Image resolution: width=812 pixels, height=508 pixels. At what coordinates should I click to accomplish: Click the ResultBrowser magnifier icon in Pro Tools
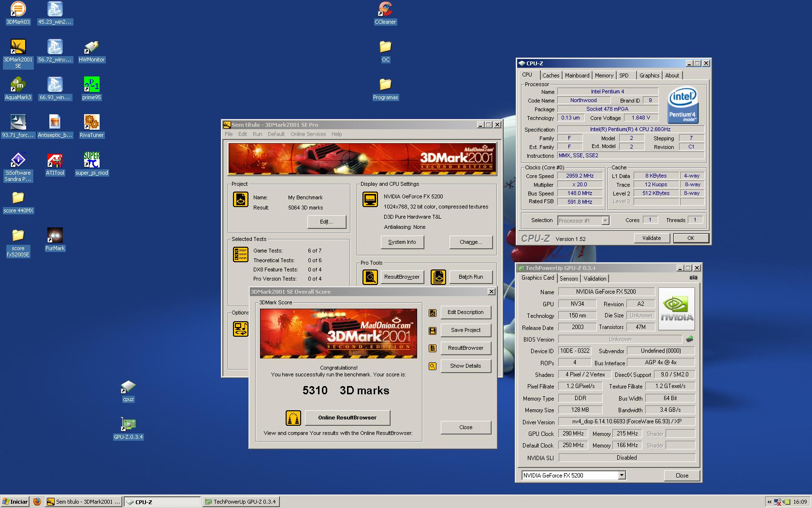(x=370, y=277)
